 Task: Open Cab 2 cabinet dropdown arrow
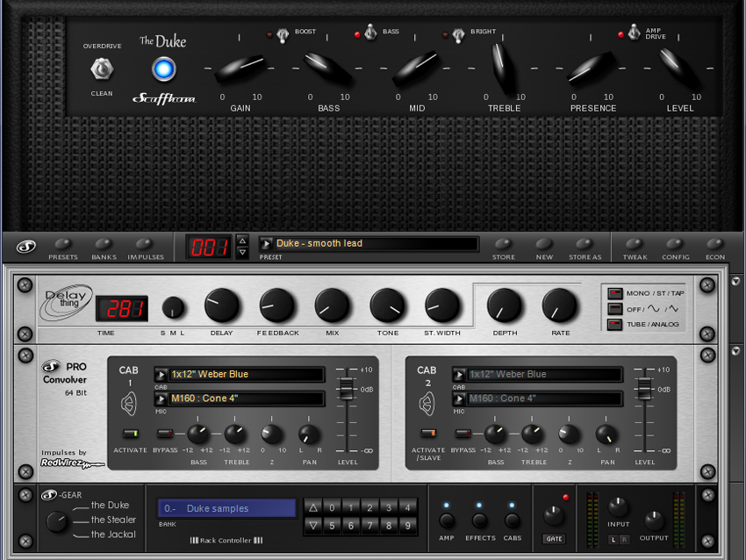pyautogui.click(x=459, y=375)
